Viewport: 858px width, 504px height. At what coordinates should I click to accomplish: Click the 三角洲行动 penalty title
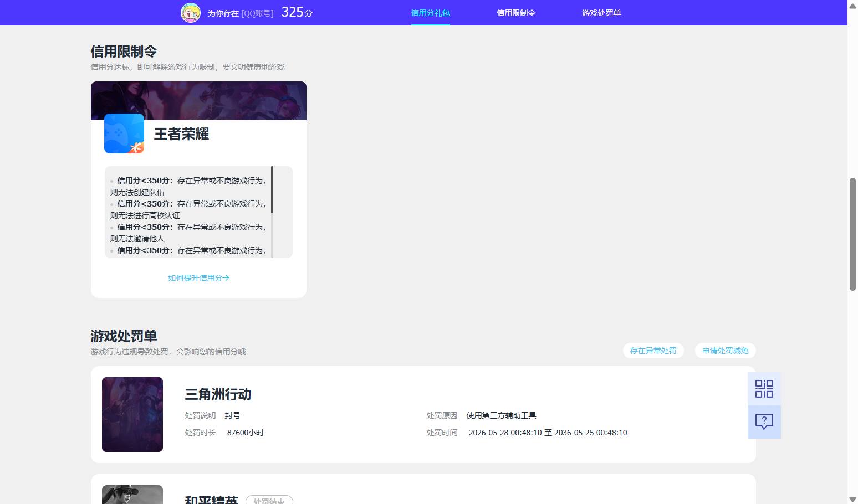218,394
